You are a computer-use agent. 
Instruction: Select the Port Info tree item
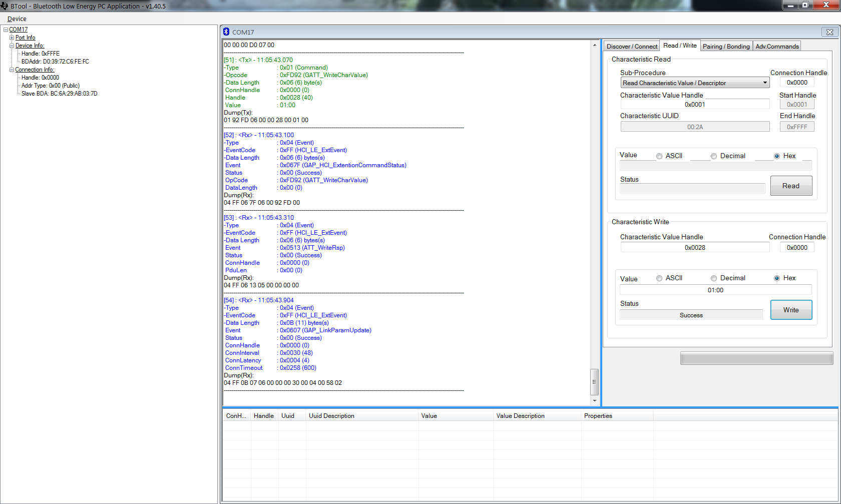pyautogui.click(x=25, y=38)
